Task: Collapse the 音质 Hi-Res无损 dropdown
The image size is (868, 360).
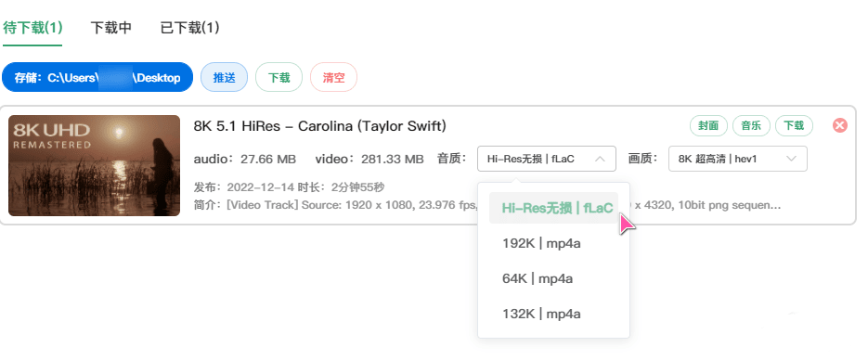Action: (x=547, y=159)
